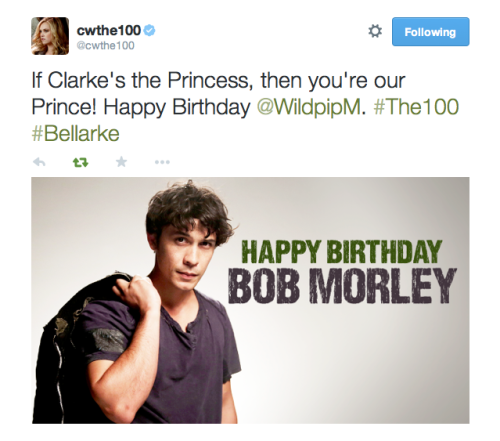Click the gray @cwthe100 handle
Viewport: 500px width, 441px height.
point(105,45)
